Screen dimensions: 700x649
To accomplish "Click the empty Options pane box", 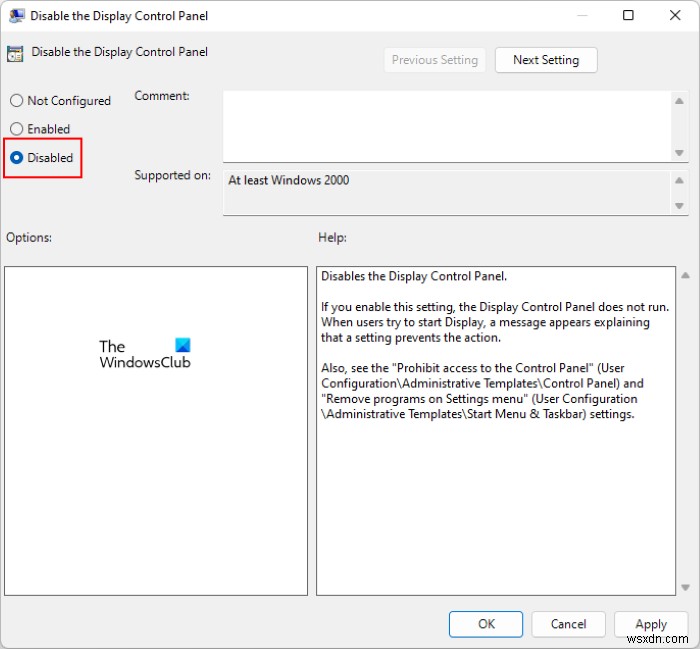I will [x=156, y=431].
